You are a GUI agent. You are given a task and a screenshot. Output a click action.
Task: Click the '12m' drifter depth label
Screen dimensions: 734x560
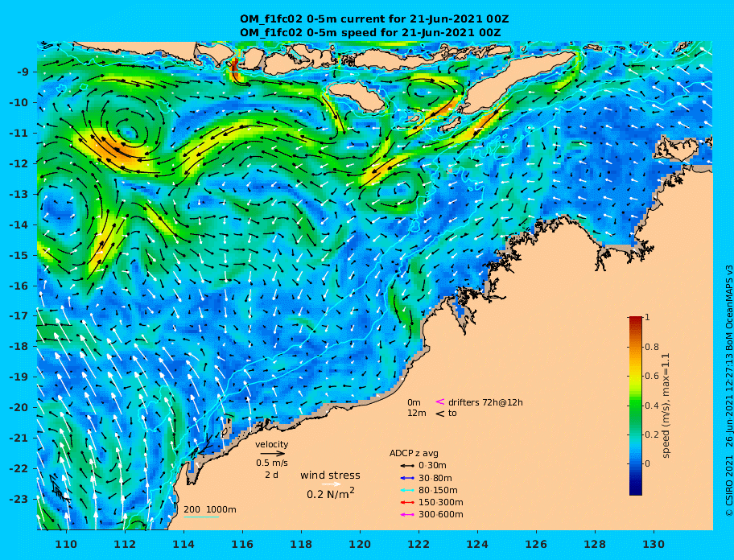417,414
